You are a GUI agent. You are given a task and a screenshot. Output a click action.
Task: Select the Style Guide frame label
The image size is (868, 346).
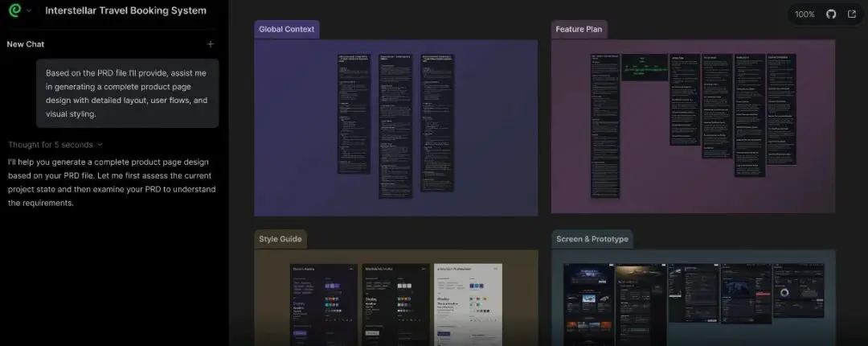point(280,239)
